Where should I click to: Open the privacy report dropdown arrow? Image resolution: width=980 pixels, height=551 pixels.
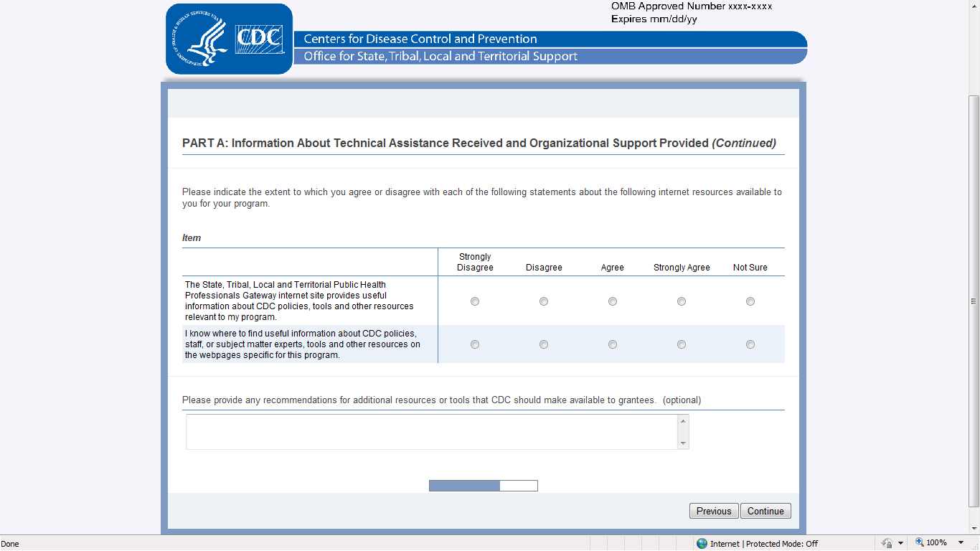tap(900, 544)
